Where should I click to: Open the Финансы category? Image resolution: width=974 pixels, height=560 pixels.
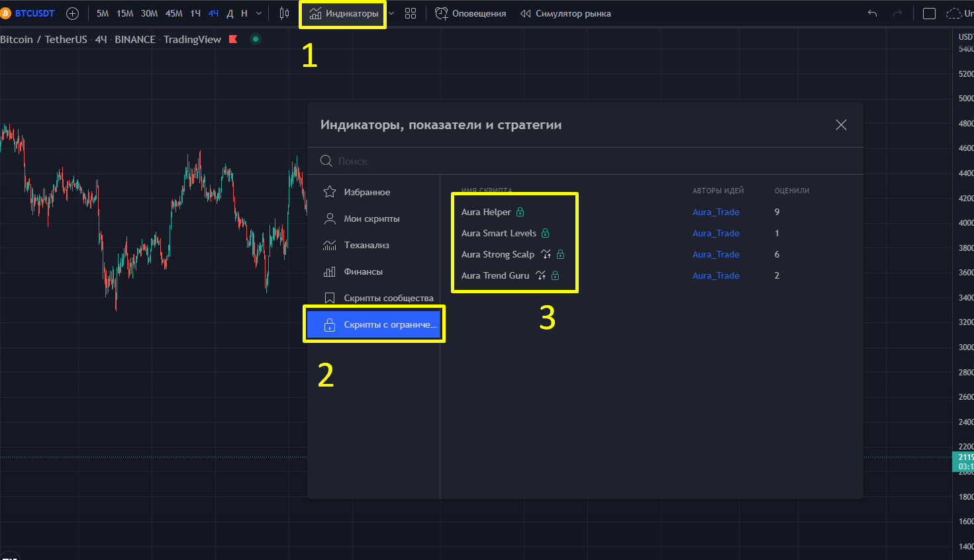374,271
